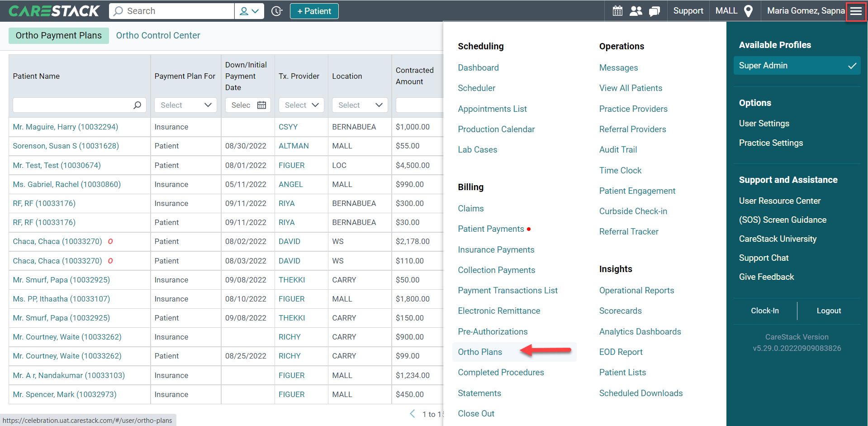Open the chat messages icon
The image size is (868, 426).
click(654, 11)
